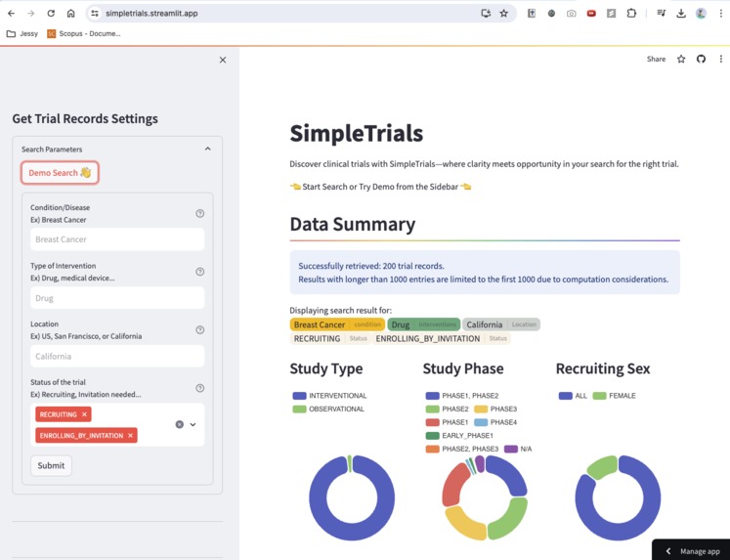Toggle PHASE4 legend entry
Image resolution: width=730 pixels, height=560 pixels.
(x=495, y=422)
